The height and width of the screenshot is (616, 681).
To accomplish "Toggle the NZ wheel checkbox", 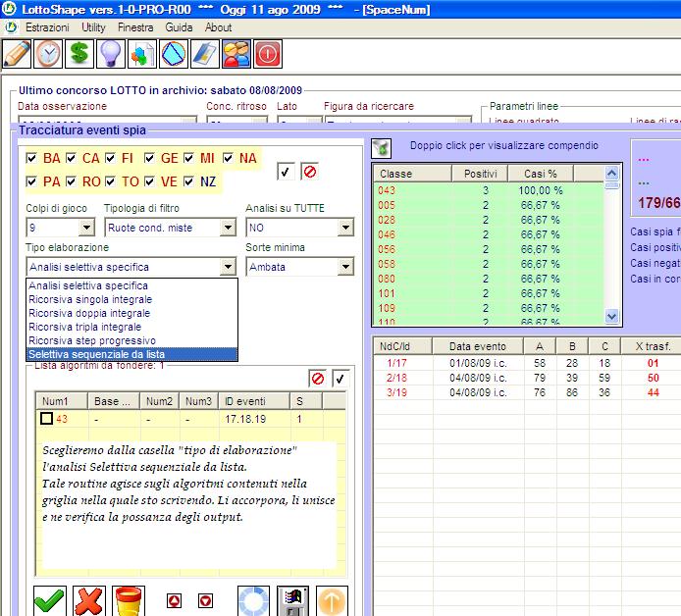I will pyautogui.click(x=188, y=181).
